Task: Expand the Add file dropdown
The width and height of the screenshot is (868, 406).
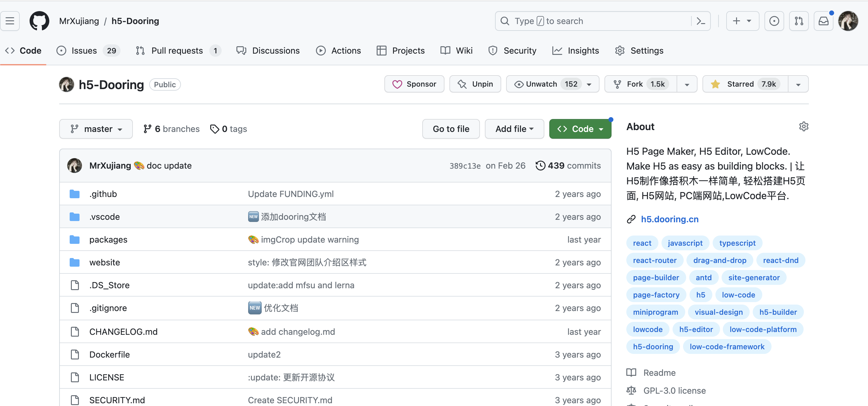Action: click(x=514, y=129)
